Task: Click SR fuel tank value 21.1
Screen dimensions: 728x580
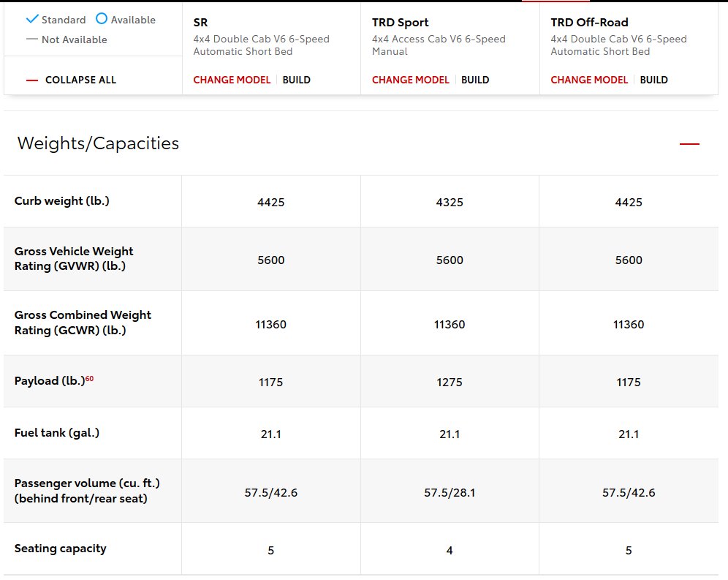Action: (x=270, y=434)
